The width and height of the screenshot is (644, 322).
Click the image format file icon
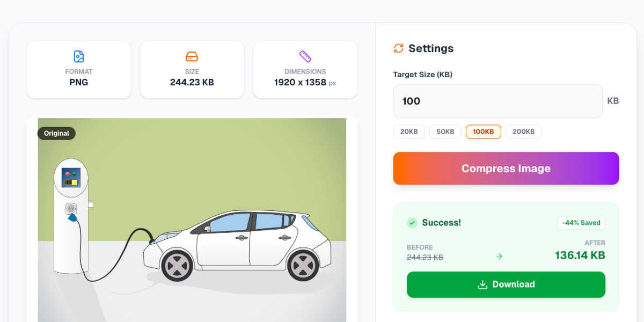[x=79, y=56]
